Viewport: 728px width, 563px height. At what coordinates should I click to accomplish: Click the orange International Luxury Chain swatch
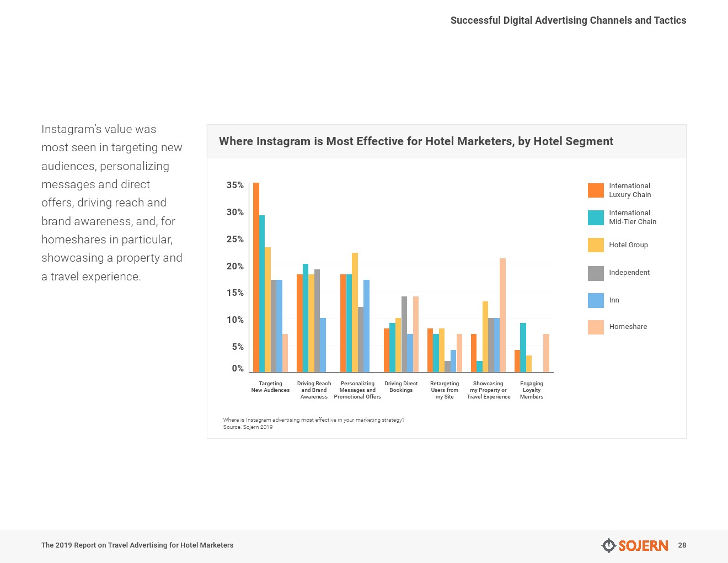coord(596,190)
